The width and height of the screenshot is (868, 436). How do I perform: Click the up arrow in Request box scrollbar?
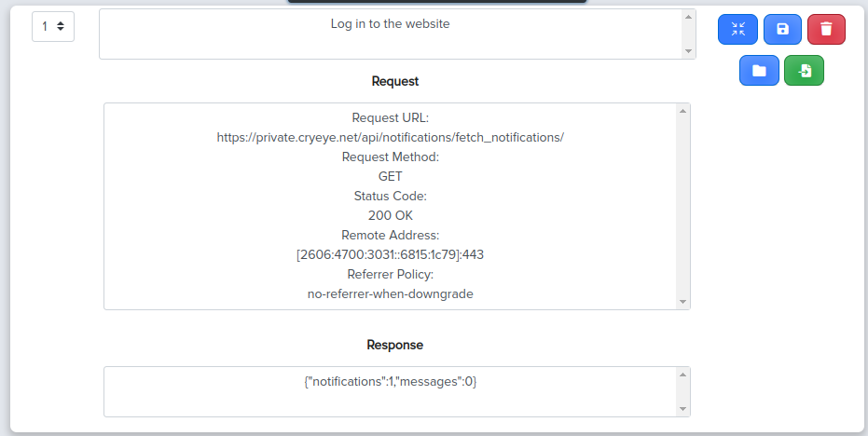(683, 111)
